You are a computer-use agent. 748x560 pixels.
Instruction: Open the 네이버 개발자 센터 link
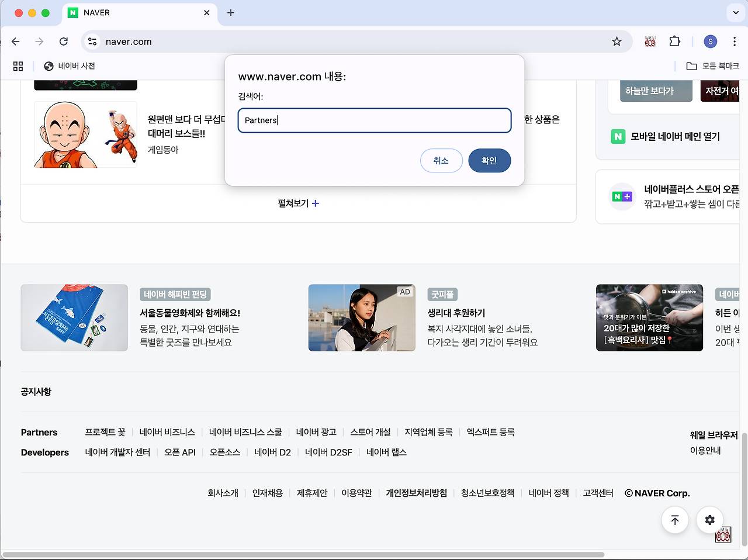[117, 452]
